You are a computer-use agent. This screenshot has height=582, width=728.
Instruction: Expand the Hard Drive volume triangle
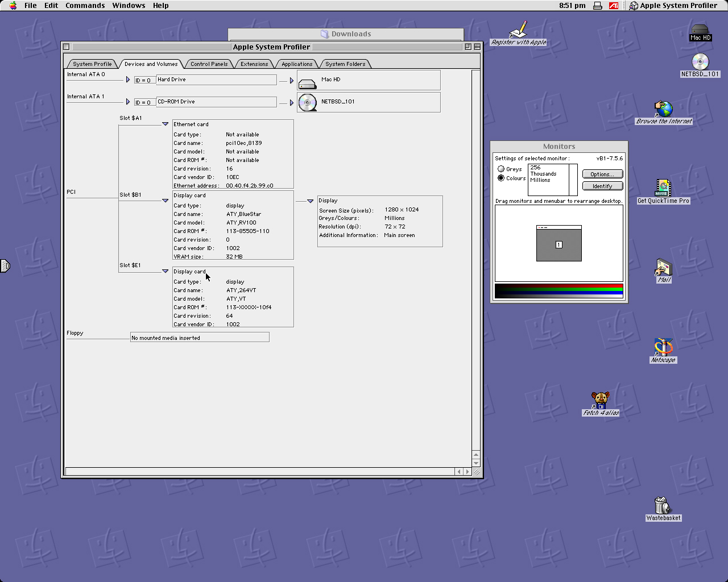[292, 81]
